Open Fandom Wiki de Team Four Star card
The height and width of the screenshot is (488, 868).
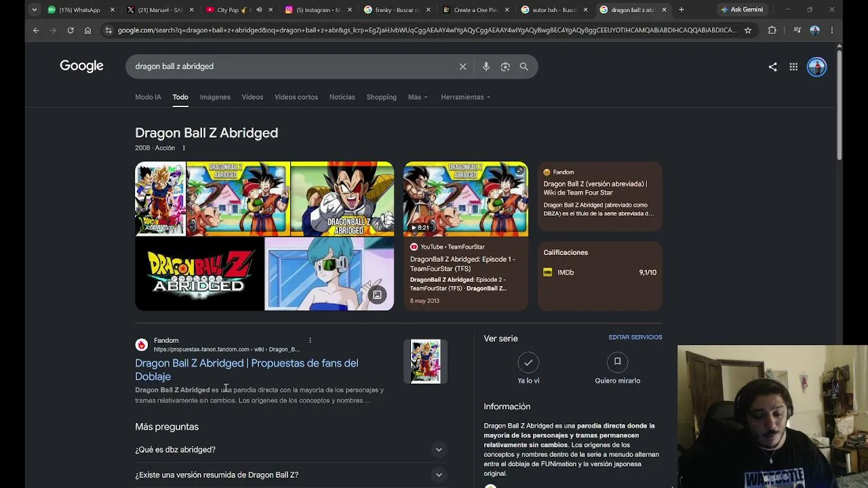pyautogui.click(x=600, y=197)
